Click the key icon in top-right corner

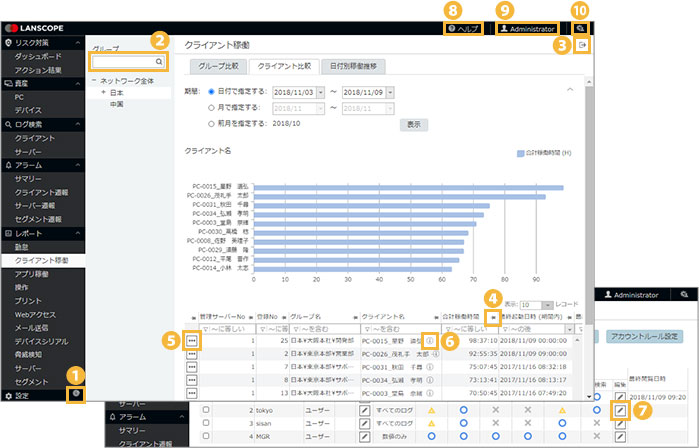582,30
